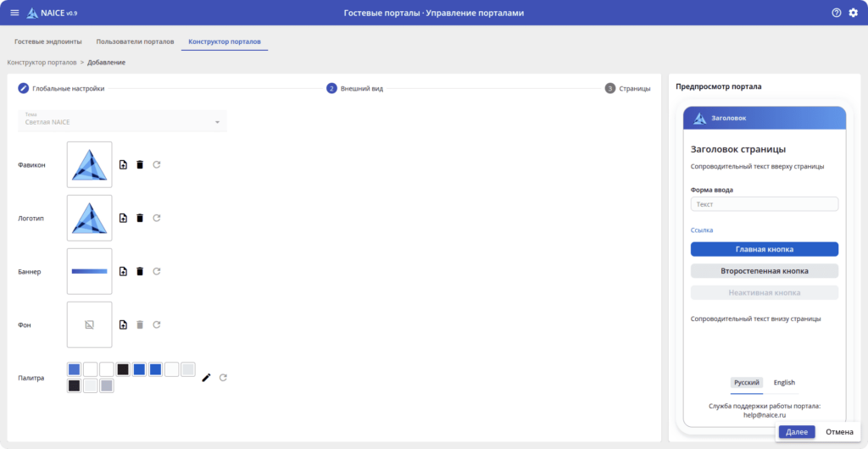Select English language in the preview
The height and width of the screenshot is (449, 868).
pos(784,382)
